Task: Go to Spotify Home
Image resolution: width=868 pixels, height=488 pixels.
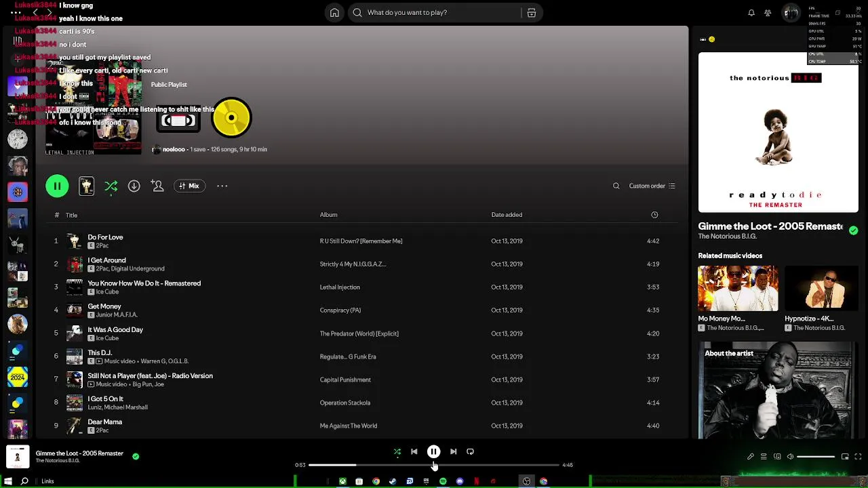Action: click(334, 12)
